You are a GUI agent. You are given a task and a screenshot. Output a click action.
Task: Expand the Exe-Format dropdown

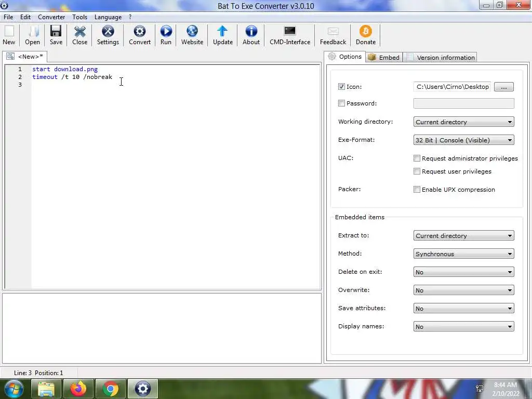[463, 140]
